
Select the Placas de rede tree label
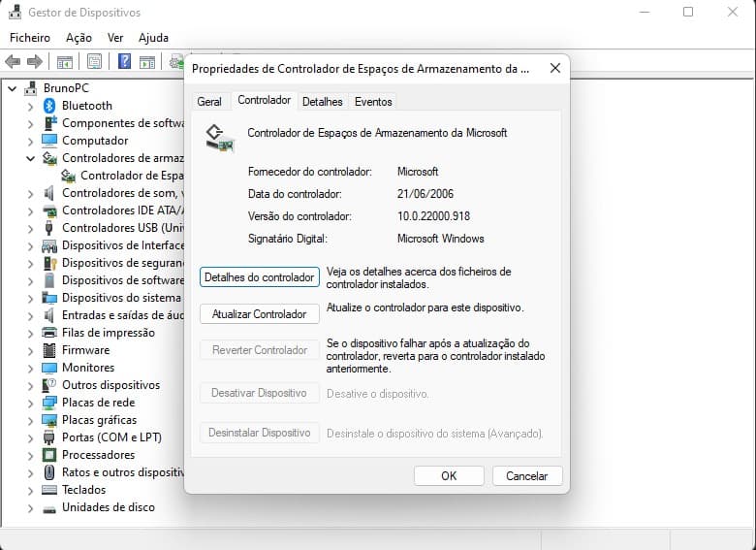coord(98,403)
